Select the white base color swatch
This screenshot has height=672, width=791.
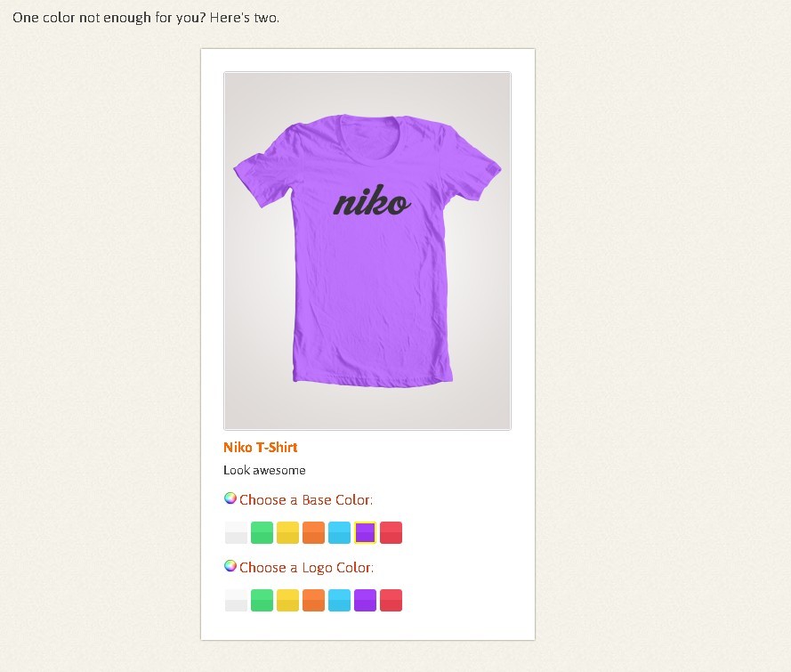coord(236,533)
